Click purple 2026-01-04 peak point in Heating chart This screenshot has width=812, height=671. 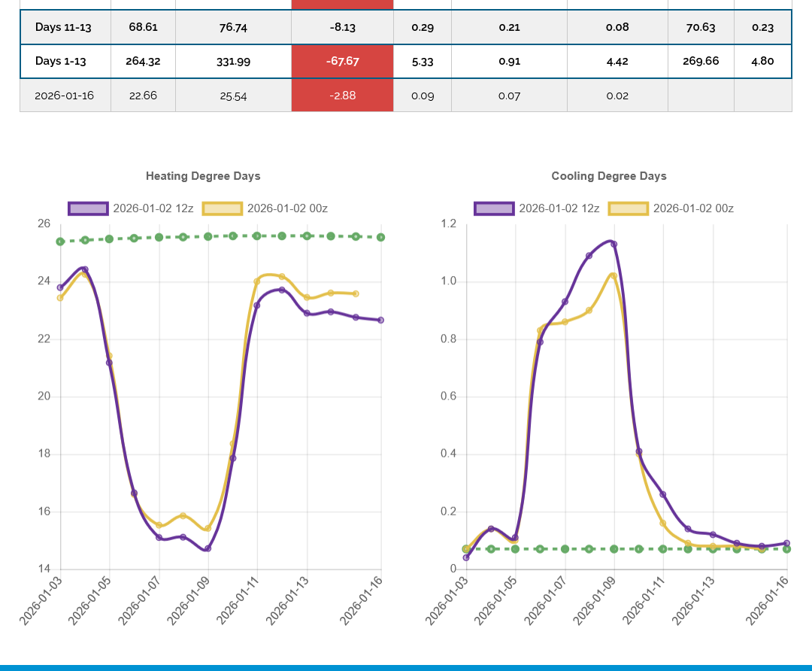pyautogui.click(x=85, y=269)
